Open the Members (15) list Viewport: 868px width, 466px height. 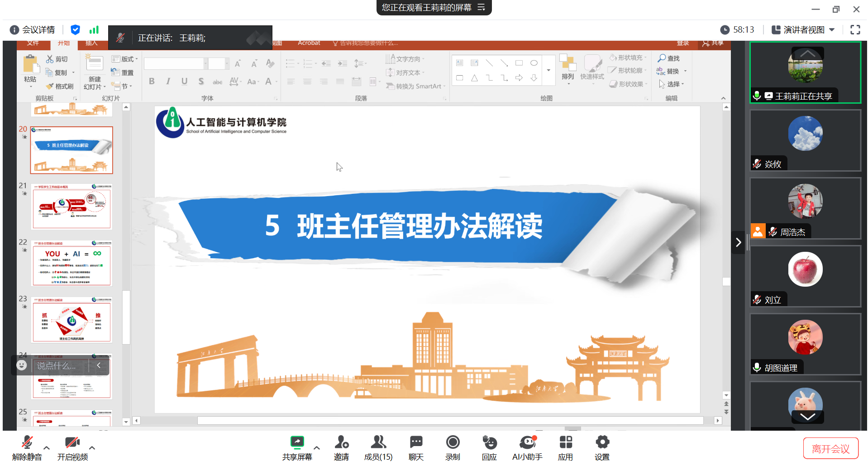click(x=378, y=442)
